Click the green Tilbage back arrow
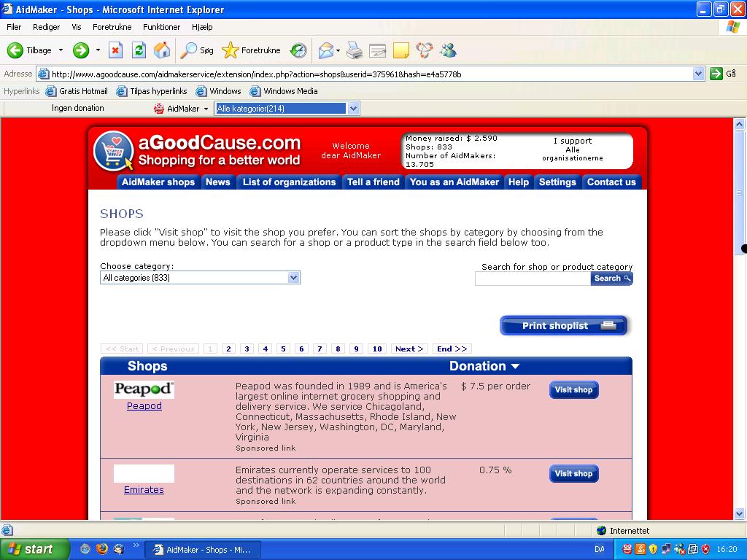This screenshot has height=560, width=747. click(x=15, y=50)
